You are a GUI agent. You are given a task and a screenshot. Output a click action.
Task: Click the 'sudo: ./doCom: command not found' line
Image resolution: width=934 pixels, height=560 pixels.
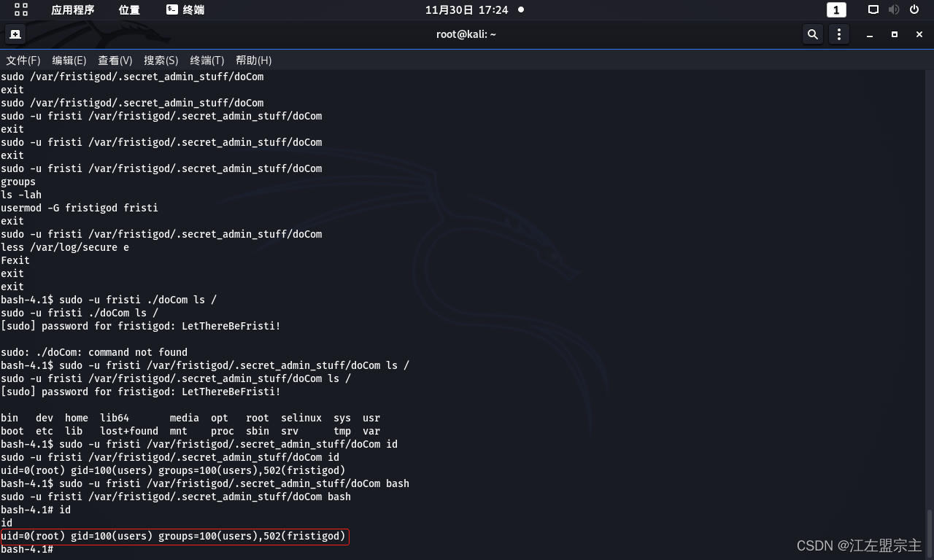click(x=94, y=352)
